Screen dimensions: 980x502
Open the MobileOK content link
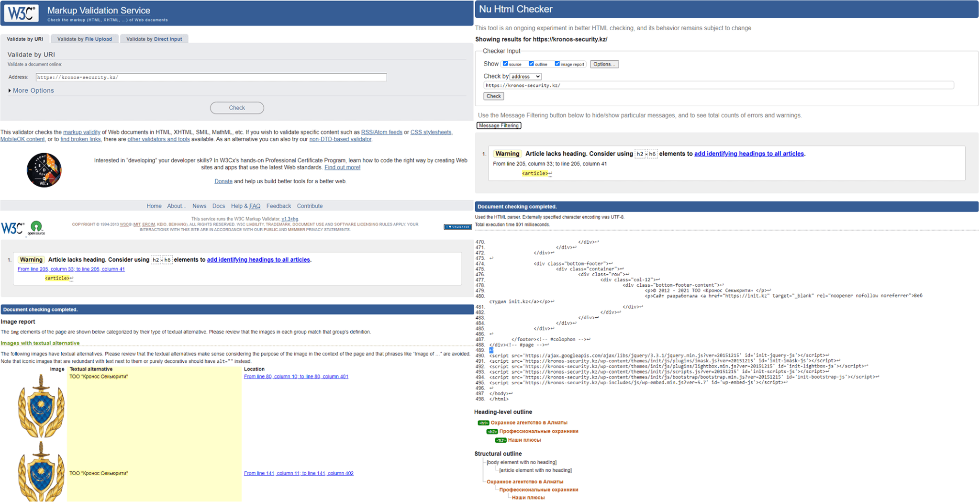click(x=22, y=140)
